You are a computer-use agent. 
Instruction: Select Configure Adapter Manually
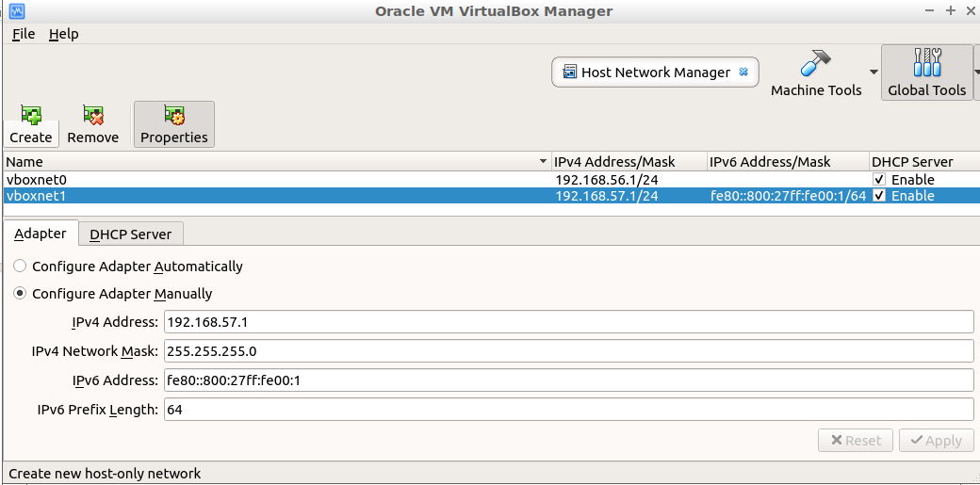(x=113, y=294)
